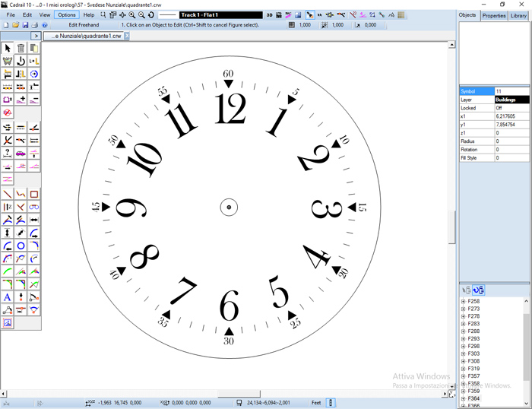Open the 3D view button
This screenshot has width=532, height=409.
269,14
